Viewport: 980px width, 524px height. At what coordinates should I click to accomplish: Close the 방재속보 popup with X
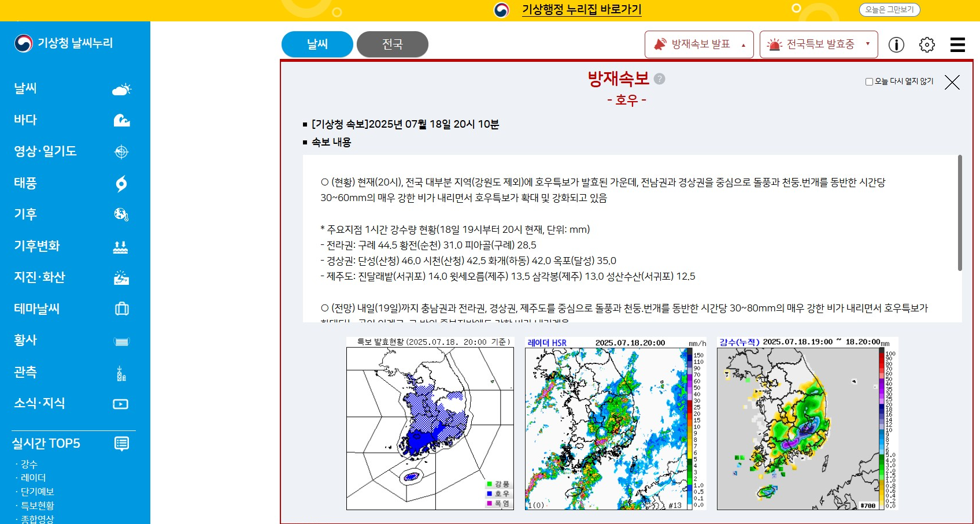[952, 83]
